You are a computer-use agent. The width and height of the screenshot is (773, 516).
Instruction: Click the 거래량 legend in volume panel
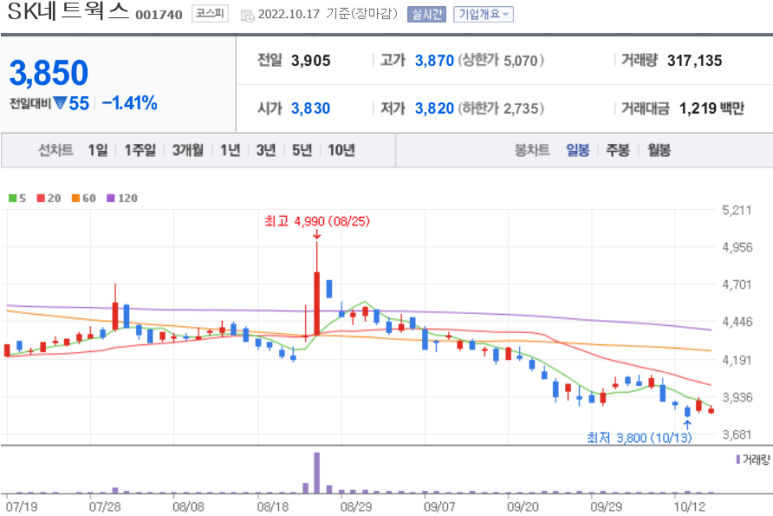(x=753, y=459)
